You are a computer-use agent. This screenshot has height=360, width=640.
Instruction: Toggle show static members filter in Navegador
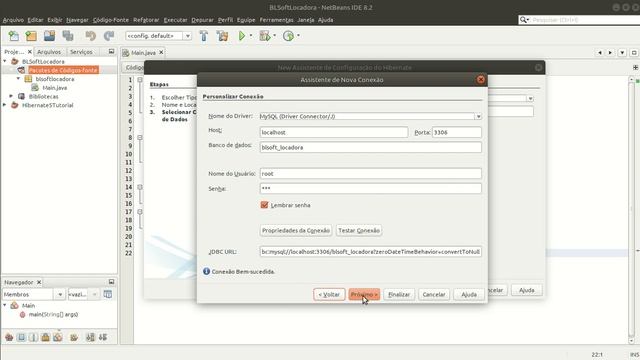pyautogui.click(x=33, y=337)
